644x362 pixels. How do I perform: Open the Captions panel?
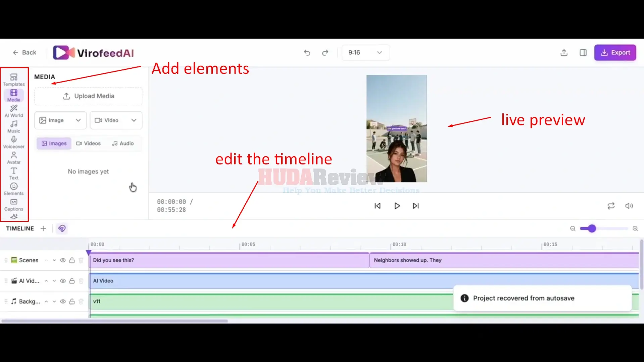pyautogui.click(x=14, y=205)
